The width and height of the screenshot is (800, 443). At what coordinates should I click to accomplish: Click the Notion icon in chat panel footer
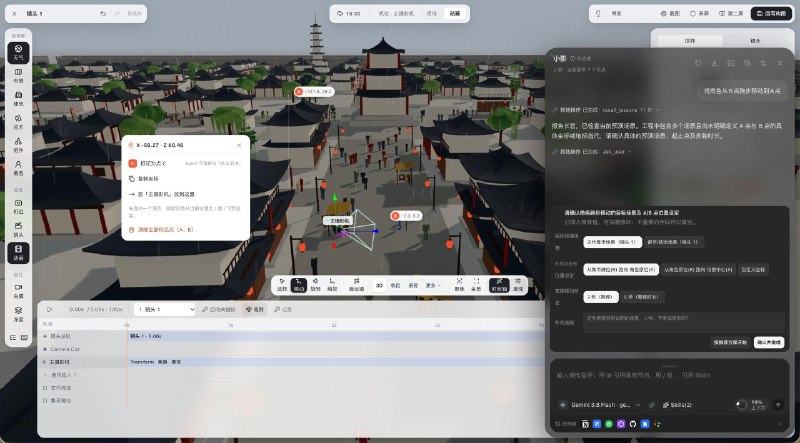coord(585,424)
